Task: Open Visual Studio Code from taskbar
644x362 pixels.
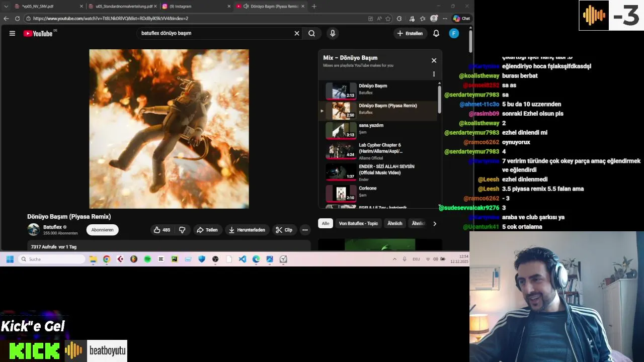Action: [x=243, y=259]
